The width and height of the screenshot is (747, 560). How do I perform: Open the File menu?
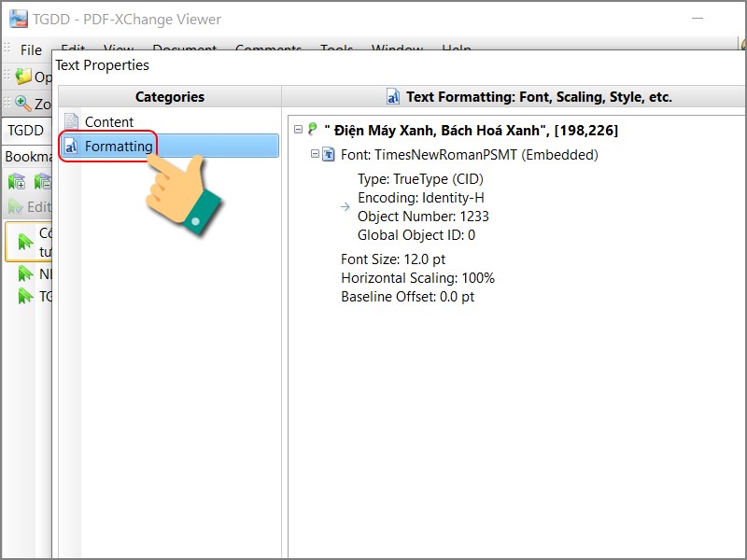[x=31, y=49]
